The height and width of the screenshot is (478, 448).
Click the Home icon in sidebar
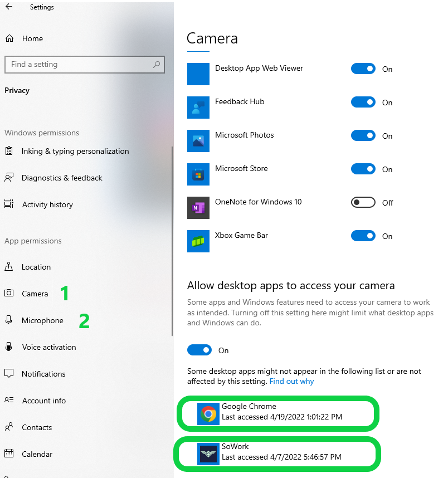[9, 38]
